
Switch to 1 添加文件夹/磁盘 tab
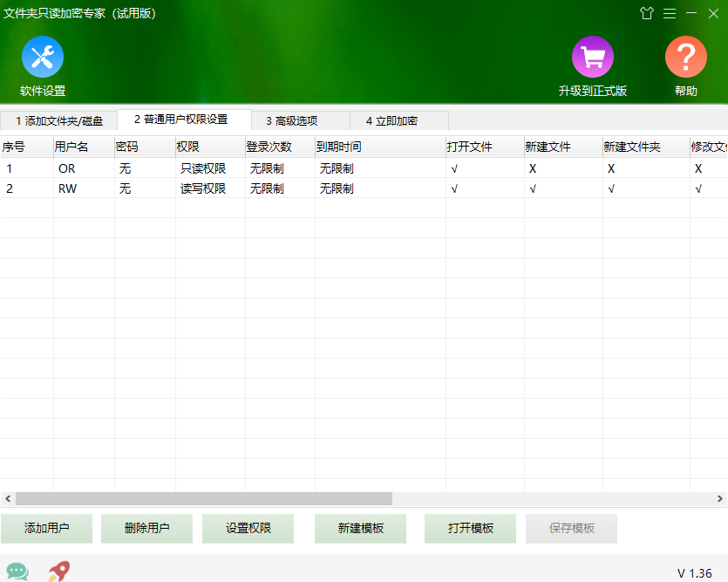click(x=59, y=120)
